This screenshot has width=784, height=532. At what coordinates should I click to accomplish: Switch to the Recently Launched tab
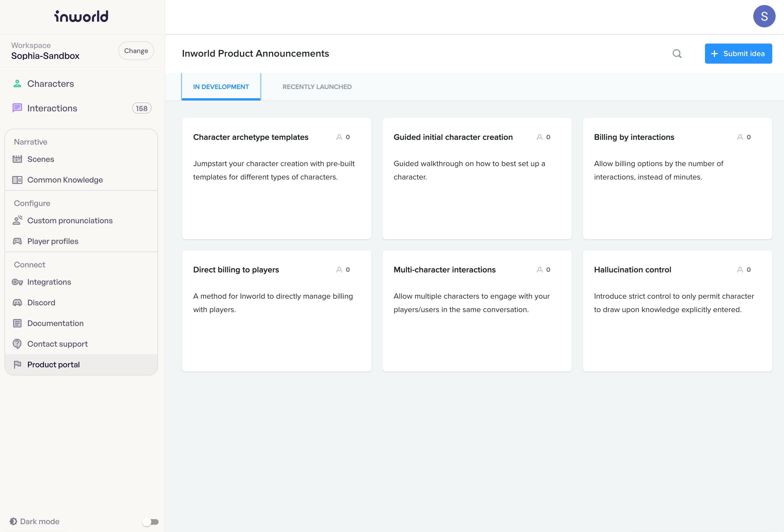(317, 87)
